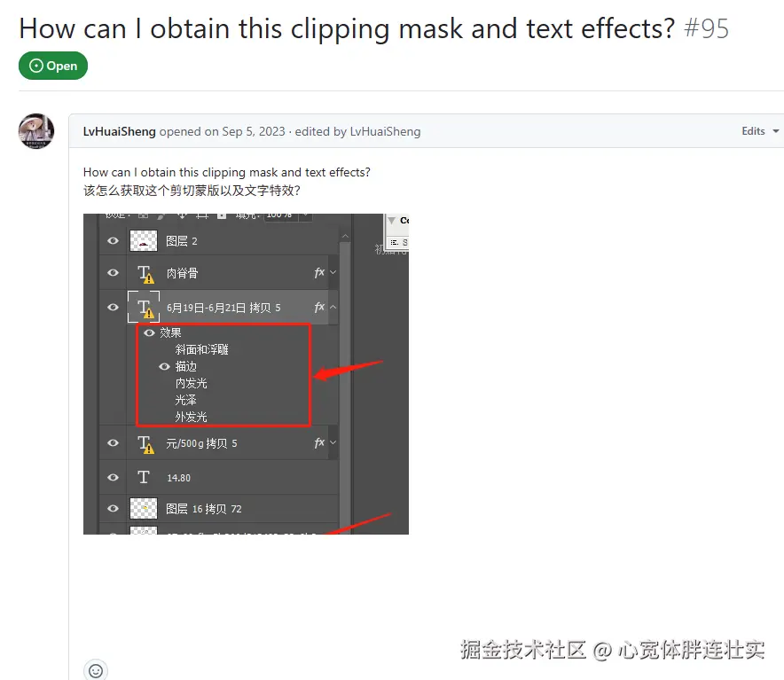
Task: Toggle visibility of the 描边 effect
Action: [164, 366]
